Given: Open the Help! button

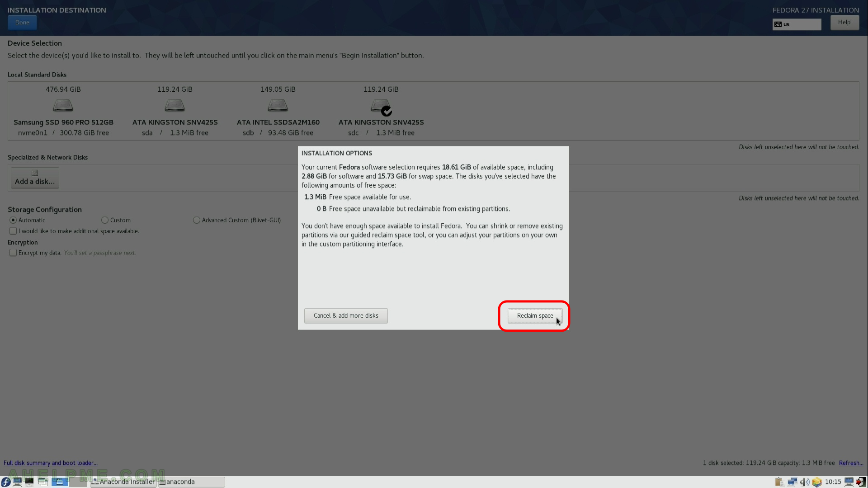Looking at the screenshot, I should point(844,23).
